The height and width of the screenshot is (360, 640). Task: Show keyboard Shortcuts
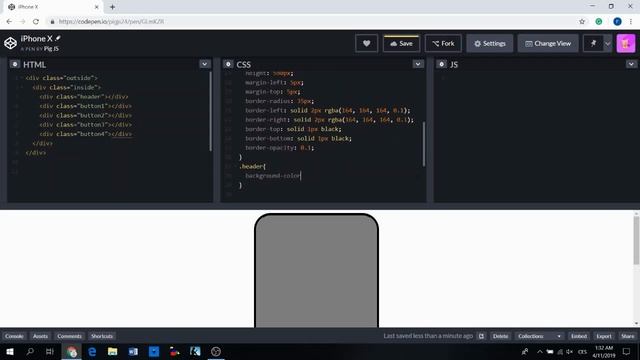[x=102, y=336]
